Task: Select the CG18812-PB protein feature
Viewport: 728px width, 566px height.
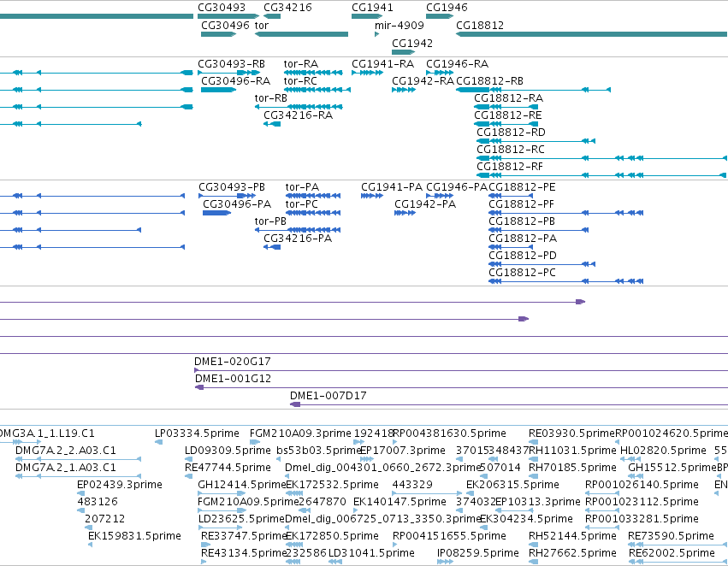Action: point(539,230)
